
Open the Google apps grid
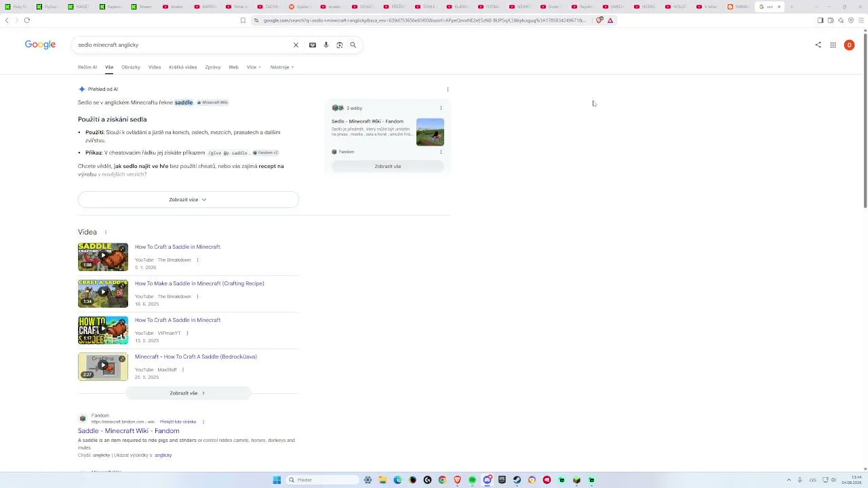click(x=833, y=45)
